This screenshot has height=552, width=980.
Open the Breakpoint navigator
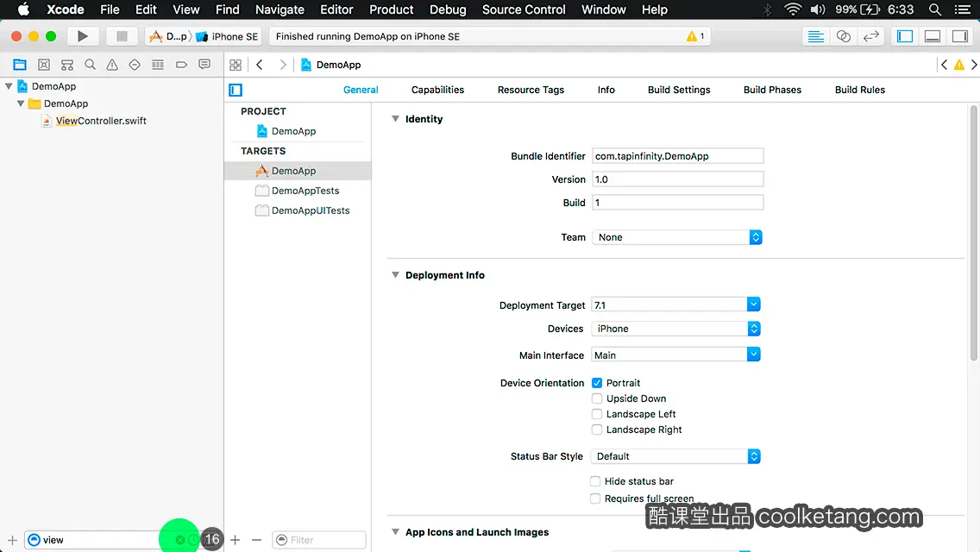click(x=181, y=65)
